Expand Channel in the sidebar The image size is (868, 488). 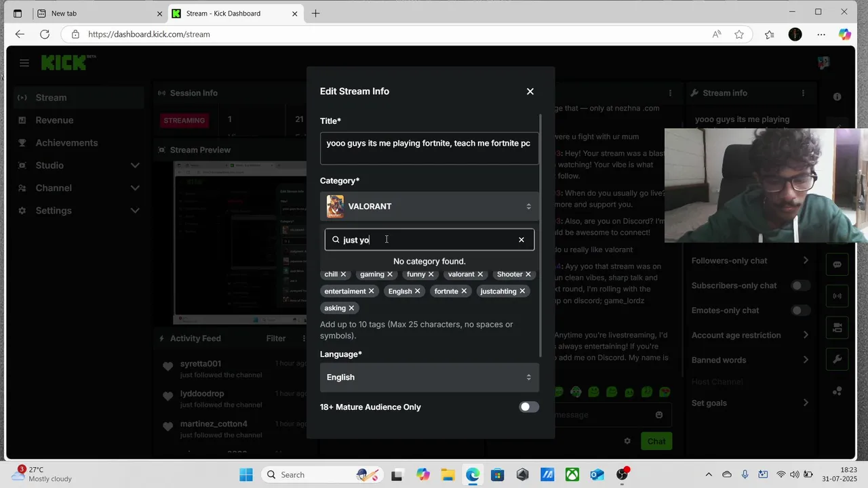click(135, 188)
